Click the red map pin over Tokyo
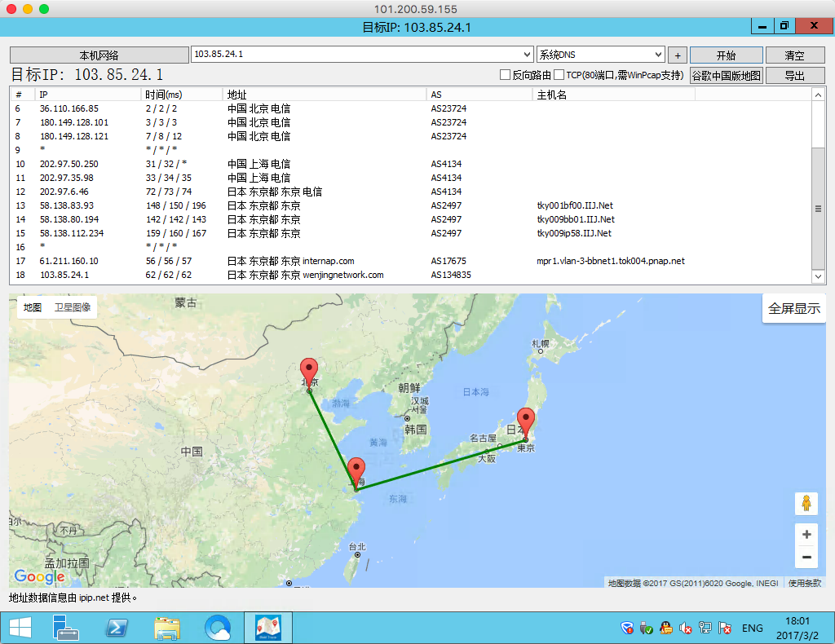The width and height of the screenshot is (835, 644). 526,421
